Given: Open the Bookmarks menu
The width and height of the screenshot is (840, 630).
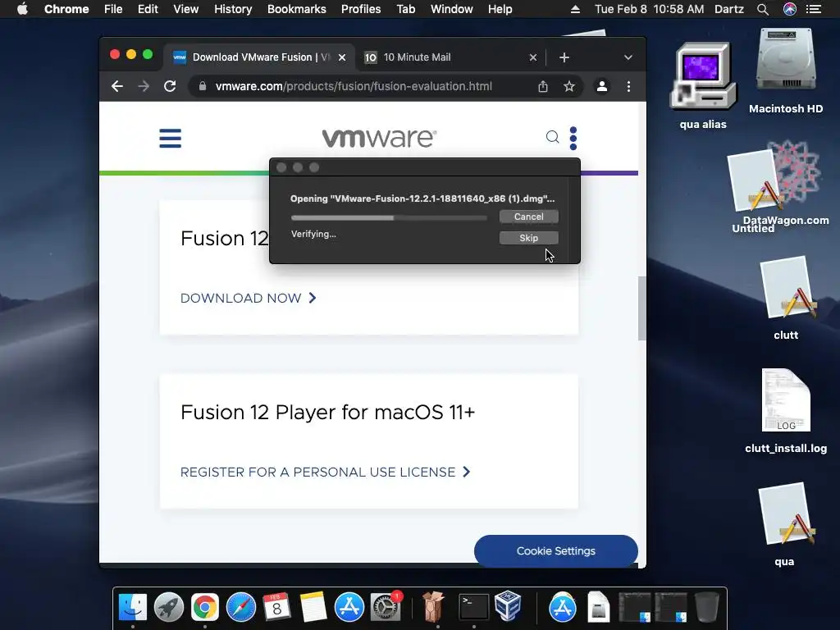Looking at the screenshot, I should pos(297,9).
